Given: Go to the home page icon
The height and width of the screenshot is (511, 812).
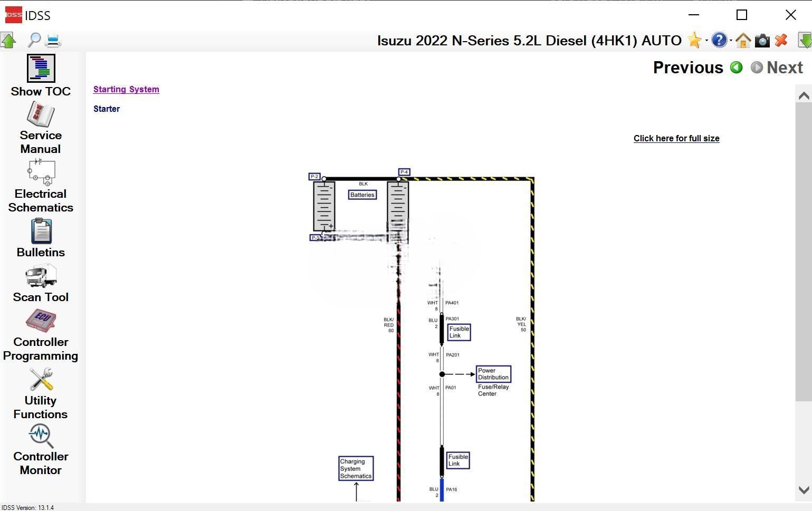Looking at the screenshot, I should click(x=743, y=41).
